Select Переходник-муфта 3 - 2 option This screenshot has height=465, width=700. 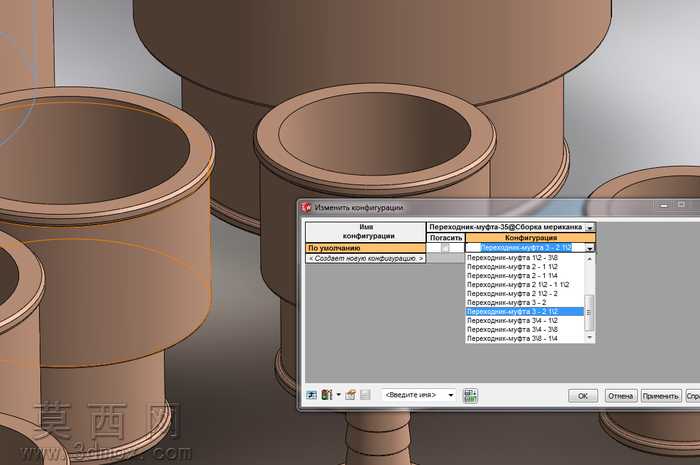pos(525,302)
